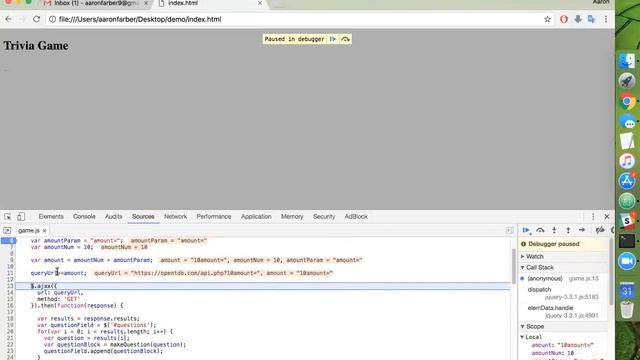Viewport: 640px width, 360px height.
Task: Open the Security tab
Action: tap(324, 217)
